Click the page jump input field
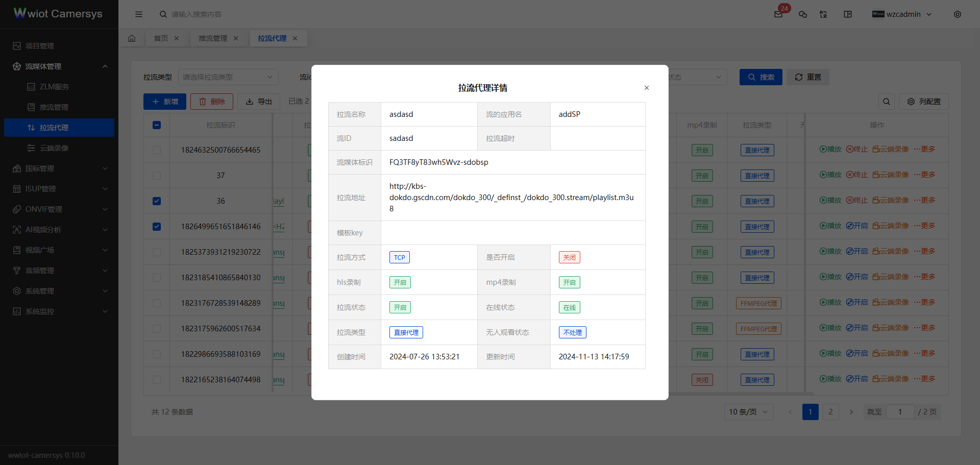Image resolution: width=980 pixels, height=465 pixels. 900,412
